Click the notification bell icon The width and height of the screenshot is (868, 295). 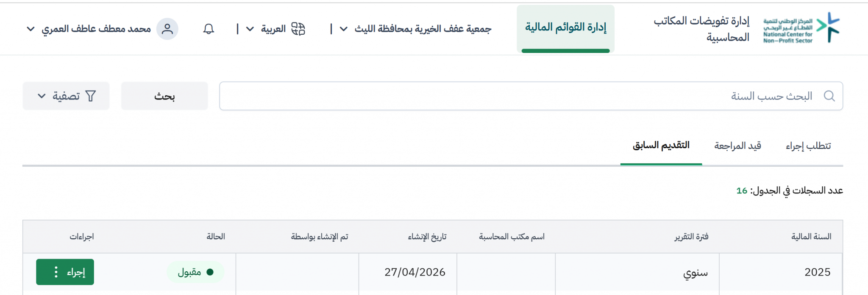point(209,29)
